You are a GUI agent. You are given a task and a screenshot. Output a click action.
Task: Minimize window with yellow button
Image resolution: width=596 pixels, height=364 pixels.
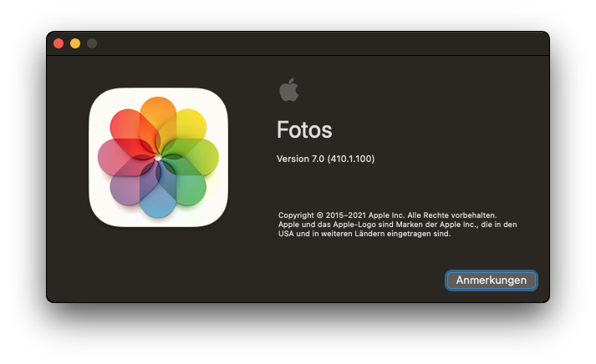pos(75,43)
